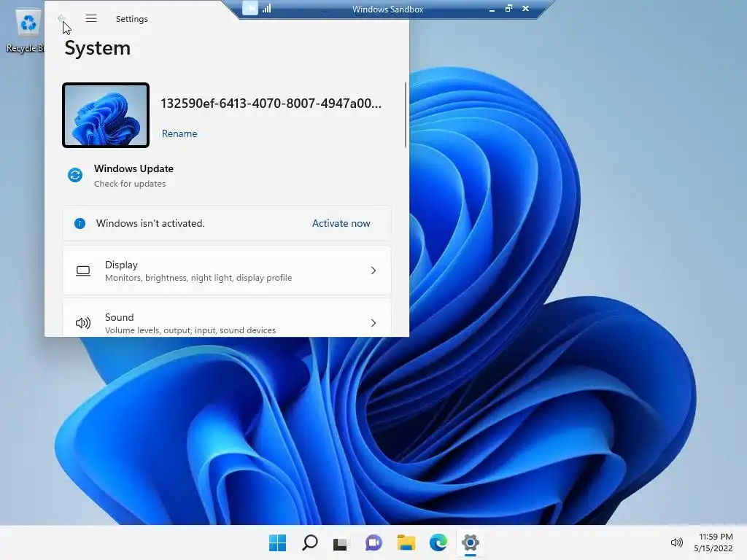Click the Windows Sandbox title text
Screen dimensions: 747x560
coord(388,9)
